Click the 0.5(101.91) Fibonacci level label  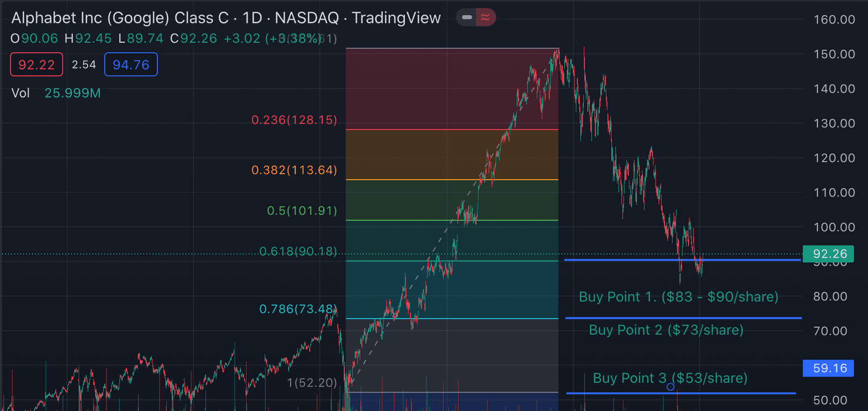pos(302,210)
